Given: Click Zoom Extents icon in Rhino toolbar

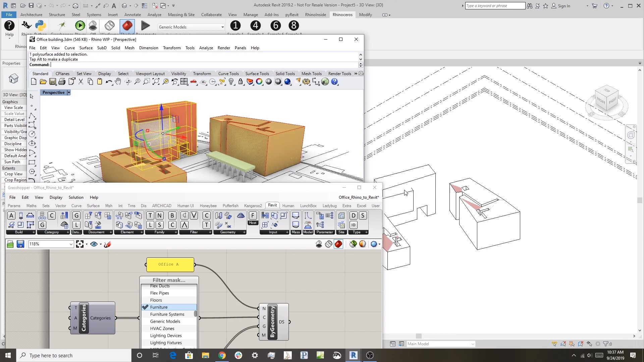Looking at the screenshot, I should pyautogui.click(x=156, y=82).
